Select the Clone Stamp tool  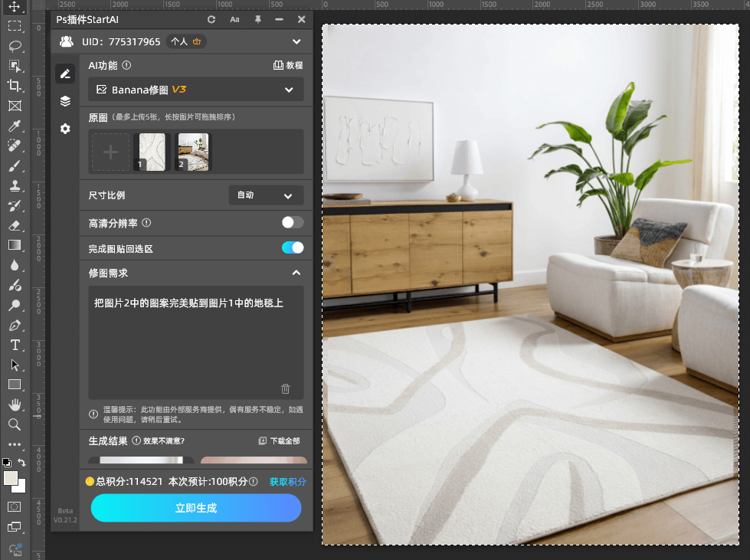point(15,185)
